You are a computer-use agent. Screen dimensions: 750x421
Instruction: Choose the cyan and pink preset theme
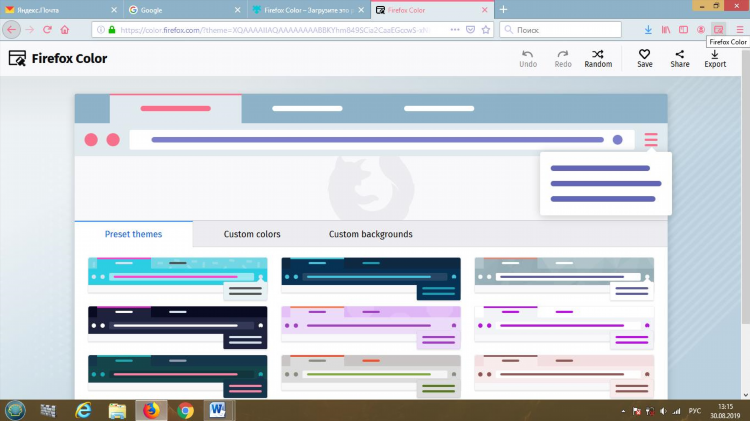[x=177, y=278]
